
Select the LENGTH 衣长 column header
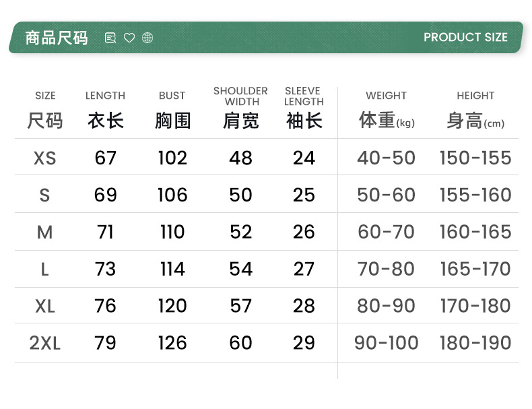coord(105,111)
